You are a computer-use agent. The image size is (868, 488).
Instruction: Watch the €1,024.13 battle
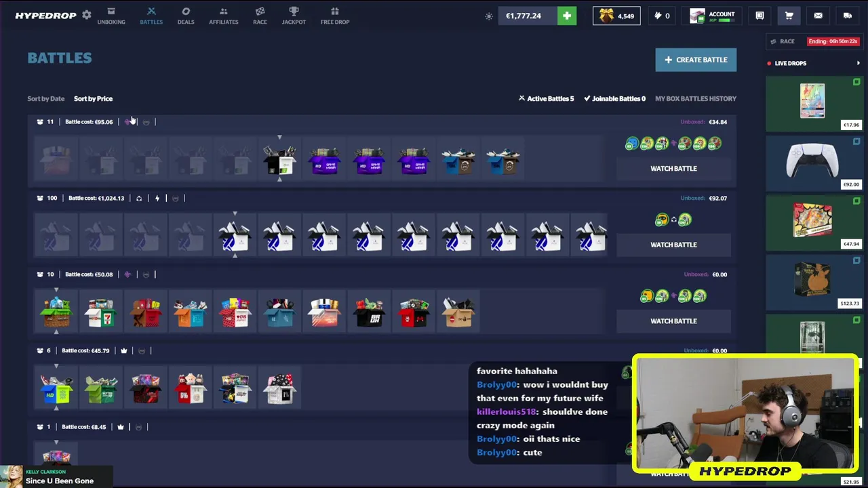point(673,245)
